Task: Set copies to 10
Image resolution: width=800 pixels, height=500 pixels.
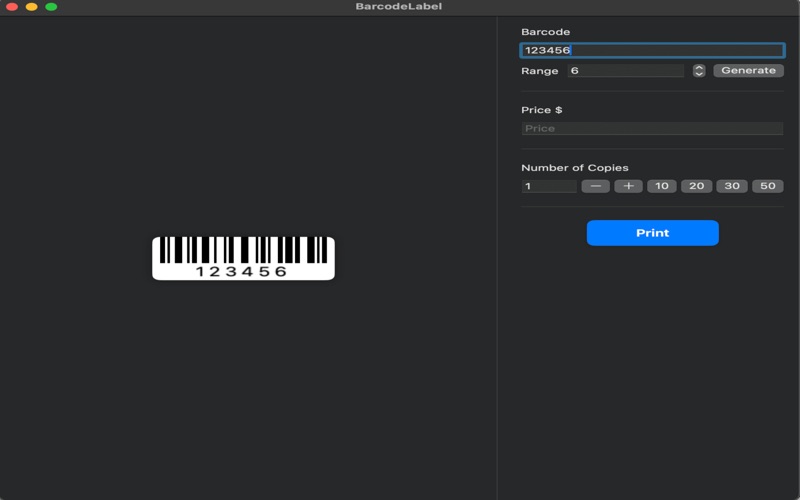Action: click(x=662, y=186)
